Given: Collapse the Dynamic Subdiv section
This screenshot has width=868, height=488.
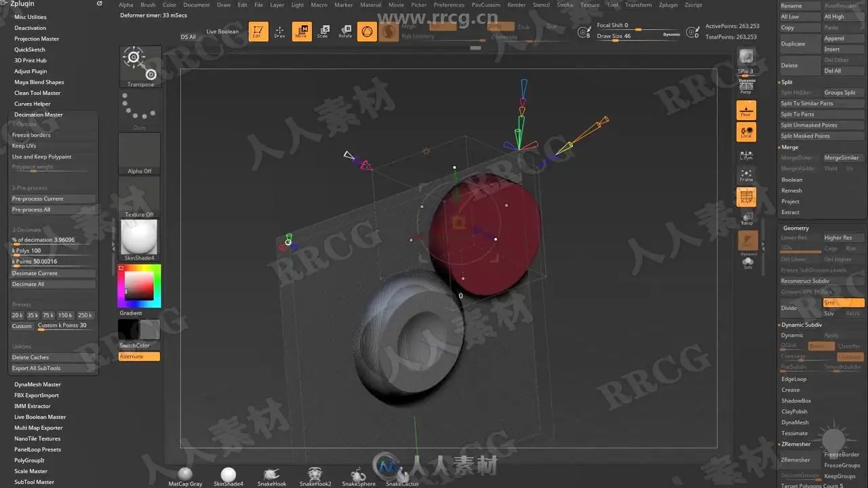Looking at the screenshot, I should [x=802, y=325].
